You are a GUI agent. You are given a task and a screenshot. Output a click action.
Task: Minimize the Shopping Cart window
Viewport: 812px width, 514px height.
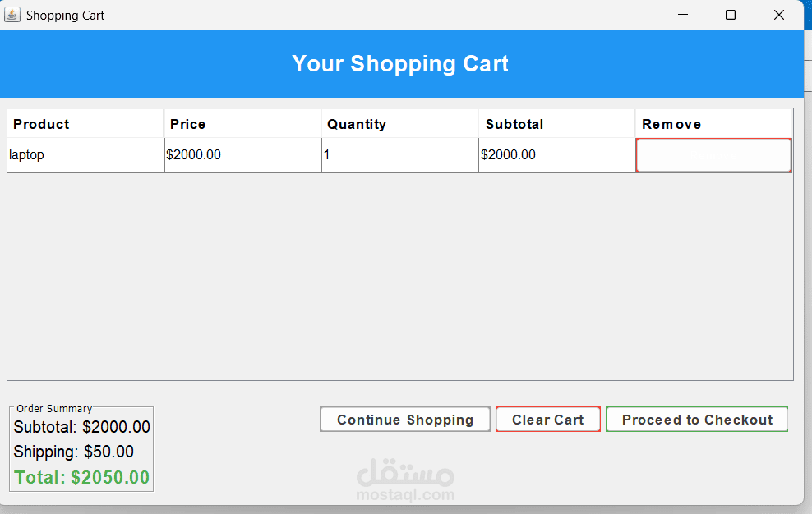682,15
